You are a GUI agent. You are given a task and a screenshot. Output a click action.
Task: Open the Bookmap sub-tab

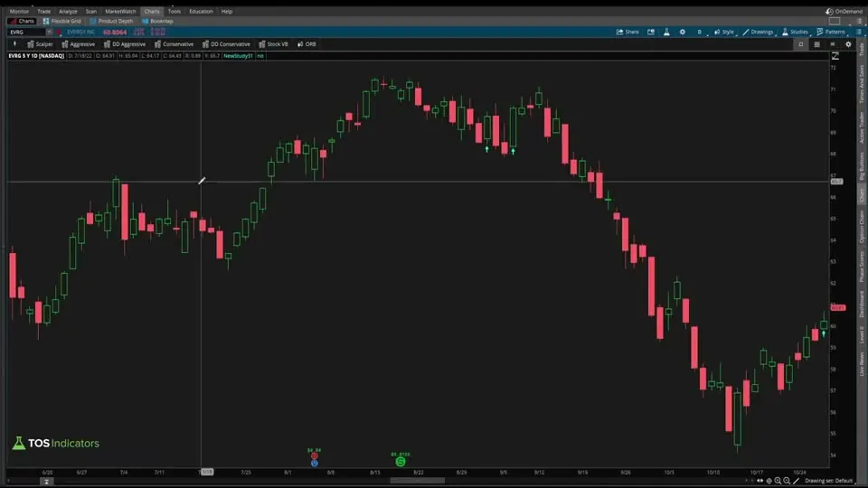click(x=157, y=21)
